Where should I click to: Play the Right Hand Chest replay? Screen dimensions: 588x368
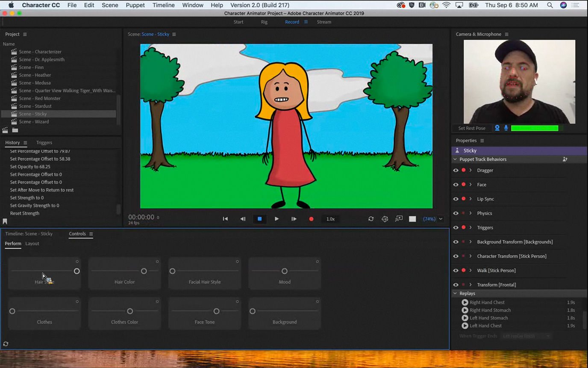(465, 302)
